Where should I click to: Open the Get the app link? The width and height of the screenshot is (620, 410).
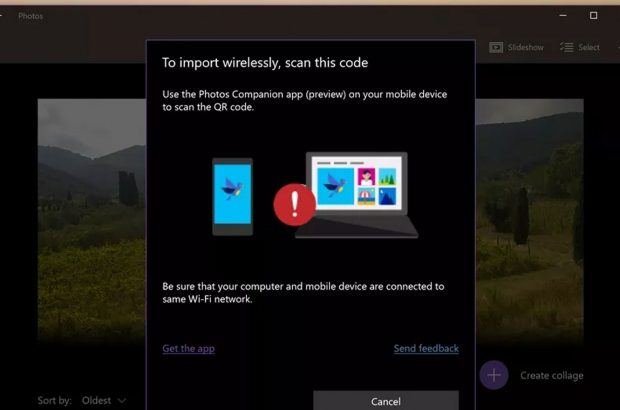pyautogui.click(x=188, y=348)
